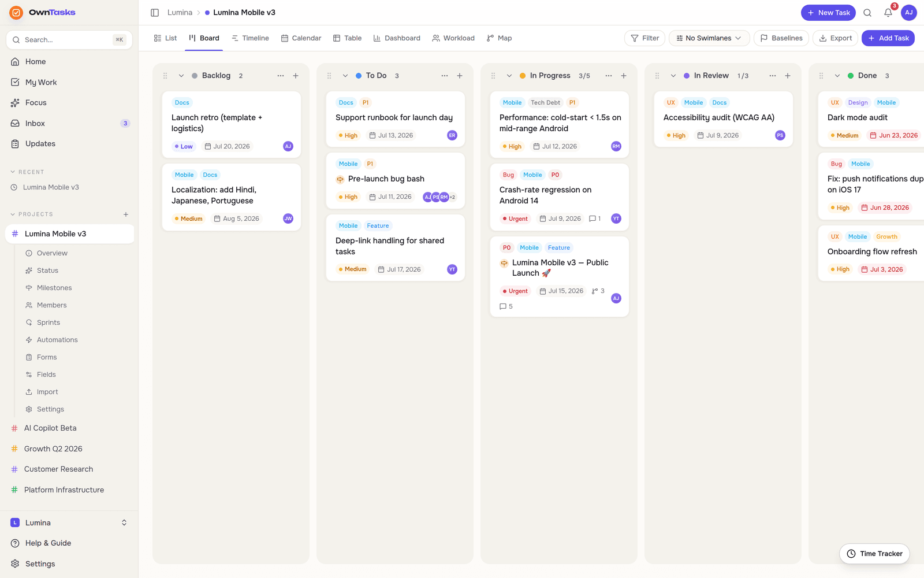Open assignee avatars on Pre-launch bug bash
Viewport: 924px width, 578px height.
439,197
